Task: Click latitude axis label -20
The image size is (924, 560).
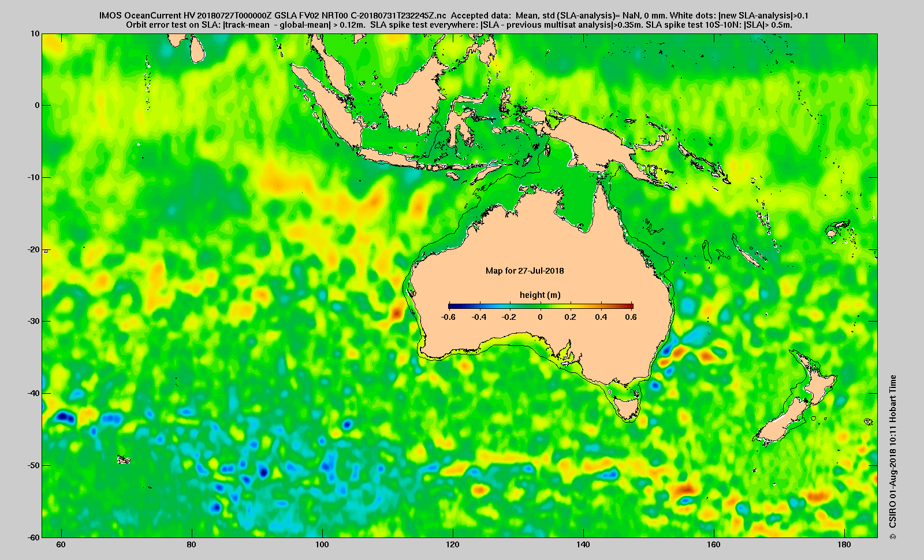Action: (33, 249)
